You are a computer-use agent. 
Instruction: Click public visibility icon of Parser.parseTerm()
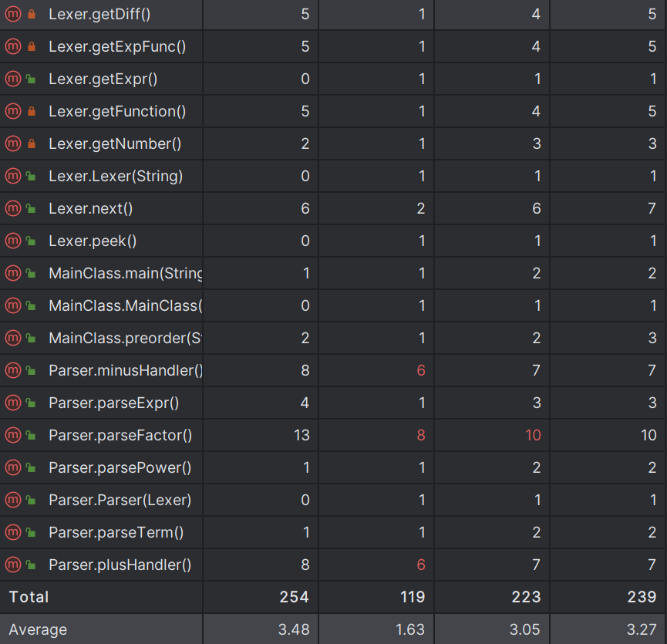click(x=31, y=532)
